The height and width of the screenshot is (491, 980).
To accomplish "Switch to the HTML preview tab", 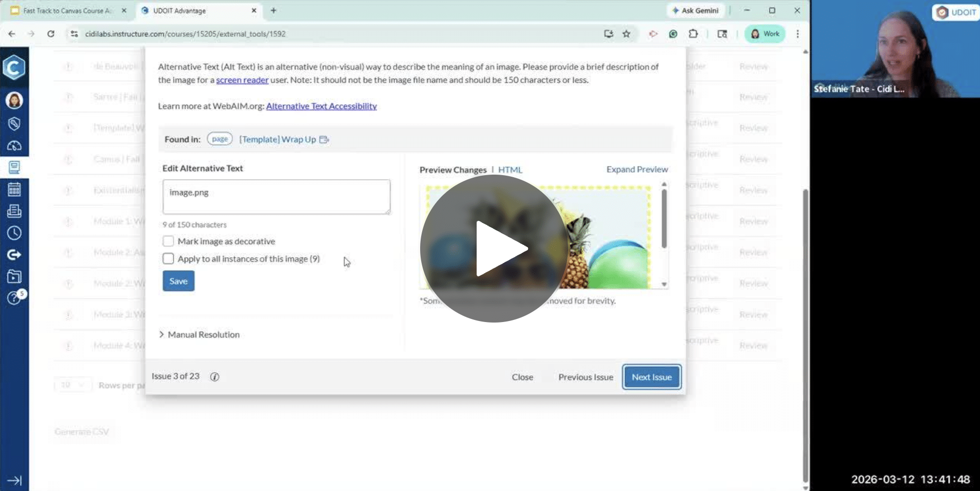I will [510, 170].
